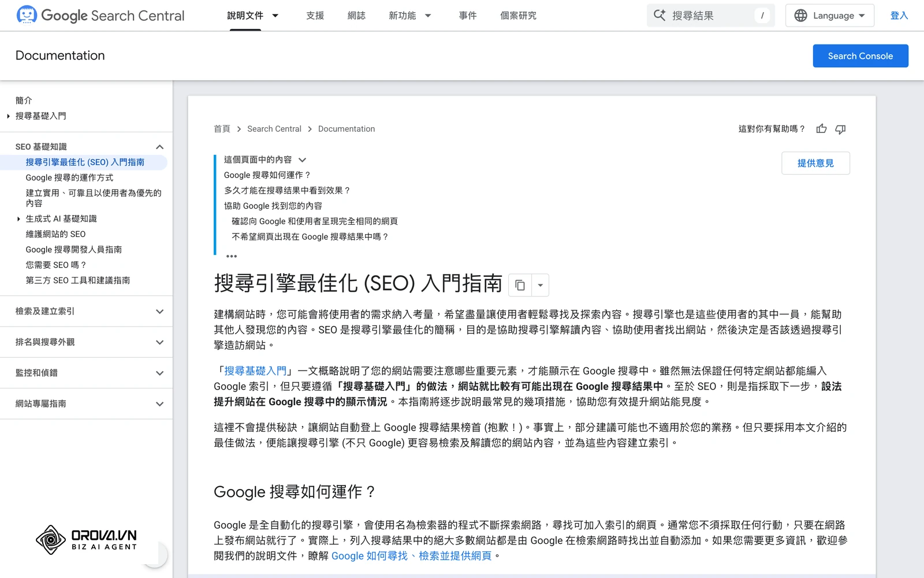Click the Documentation breadcrumb link
This screenshot has height=578, width=924.
[346, 129]
